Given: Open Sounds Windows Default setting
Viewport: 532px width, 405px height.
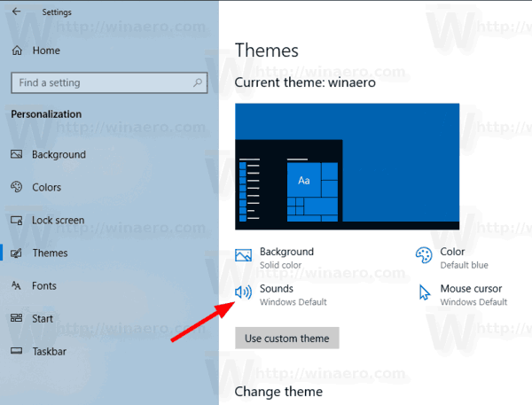Looking at the screenshot, I should (293, 295).
